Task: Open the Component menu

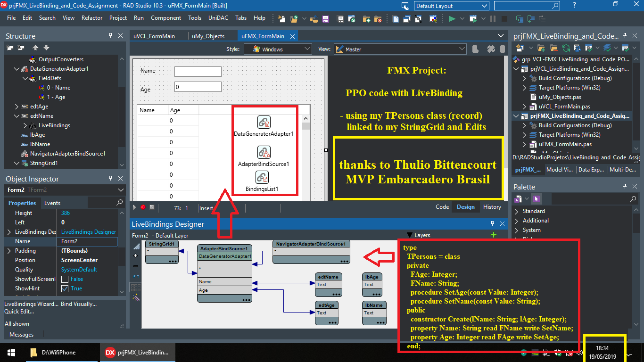Action: pyautogui.click(x=166, y=18)
